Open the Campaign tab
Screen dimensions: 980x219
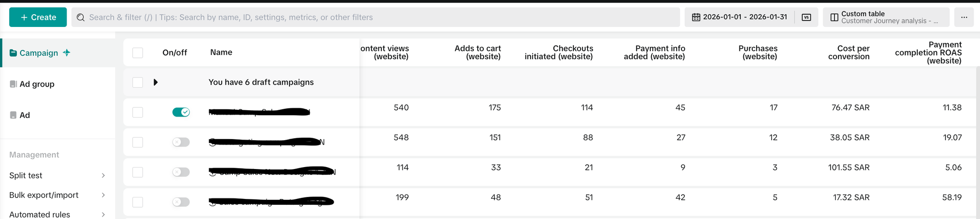click(39, 53)
